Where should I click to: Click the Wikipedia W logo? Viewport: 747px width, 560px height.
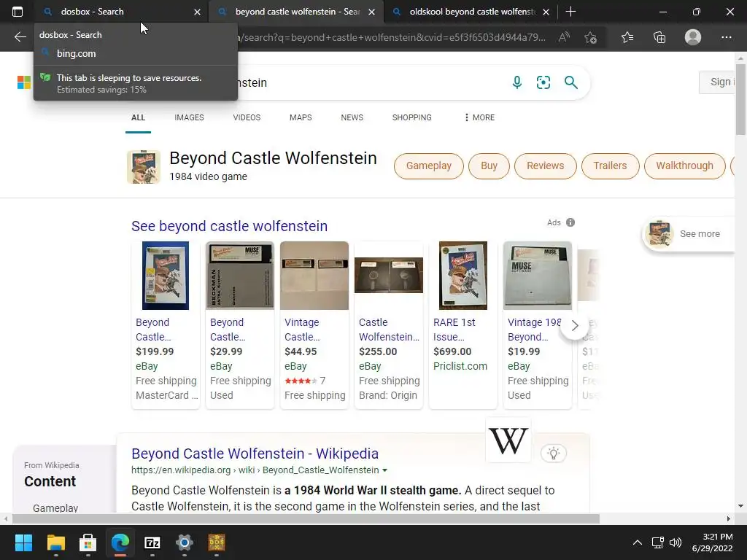coord(508,440)
